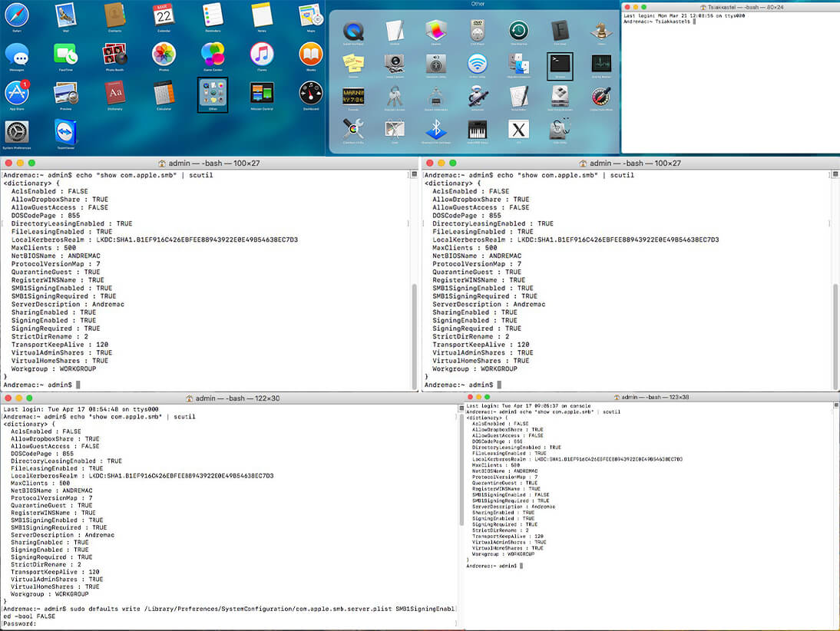This screenshot has height=631, width=840.
Task: Launch the Mail app
Action: (66, 14)
